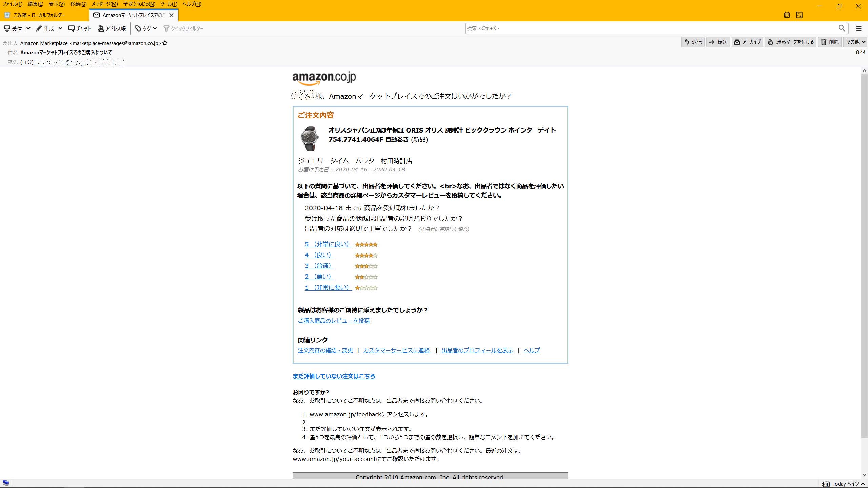This screenshot has width=868, height=488.
Task: Click the Today pane calendar icon
Action: (x=826, y=484)
